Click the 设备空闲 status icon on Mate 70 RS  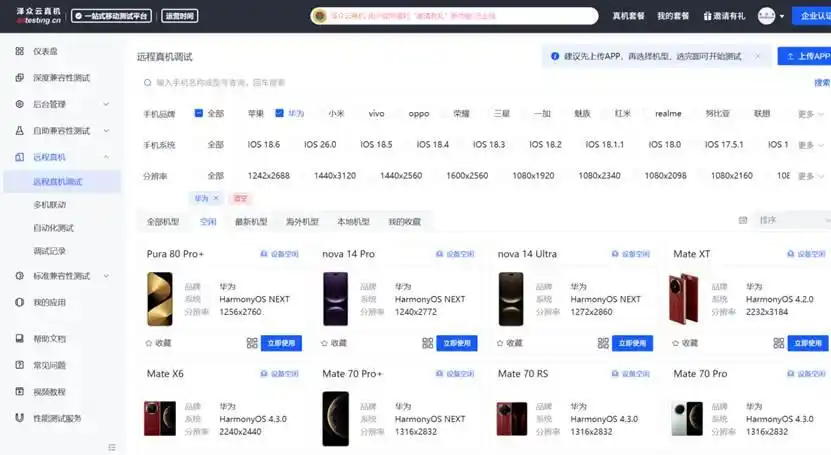pyautogui.click(x=615, y=374)
